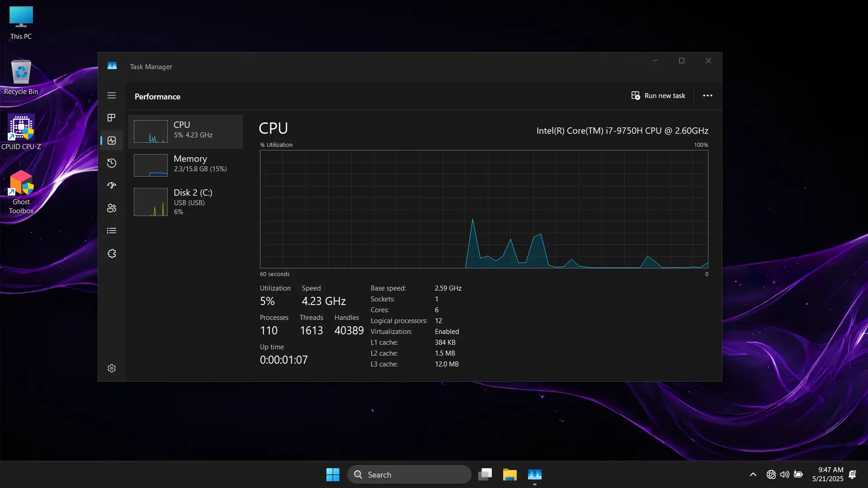Viewport: 868px width, 488px height.
Task: Open the App history sidebar icon
Action: (112, 163)
